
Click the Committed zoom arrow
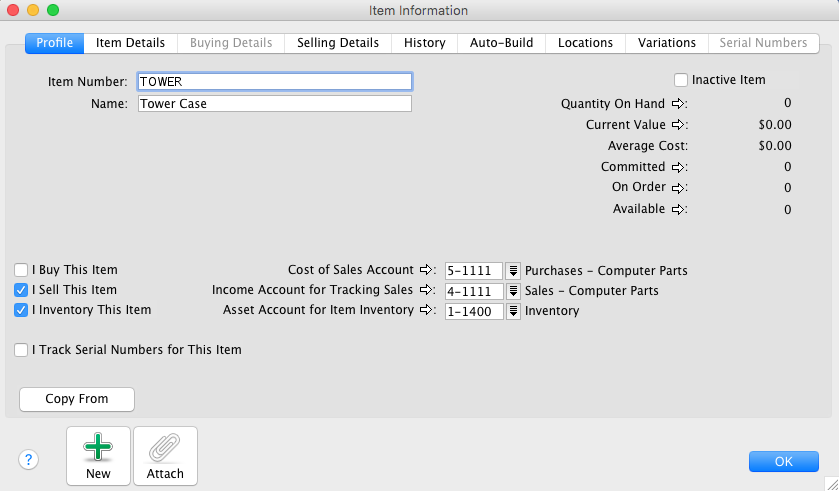pos(678,167)
